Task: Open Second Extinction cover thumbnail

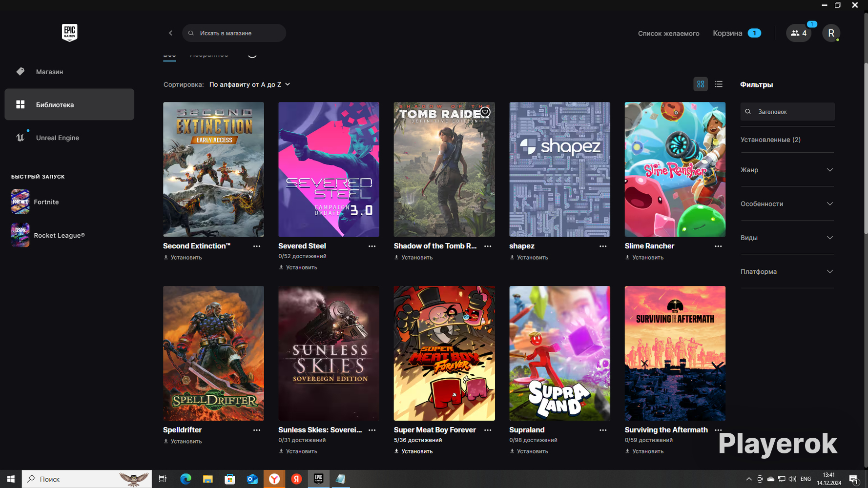Action: (213, 169)
